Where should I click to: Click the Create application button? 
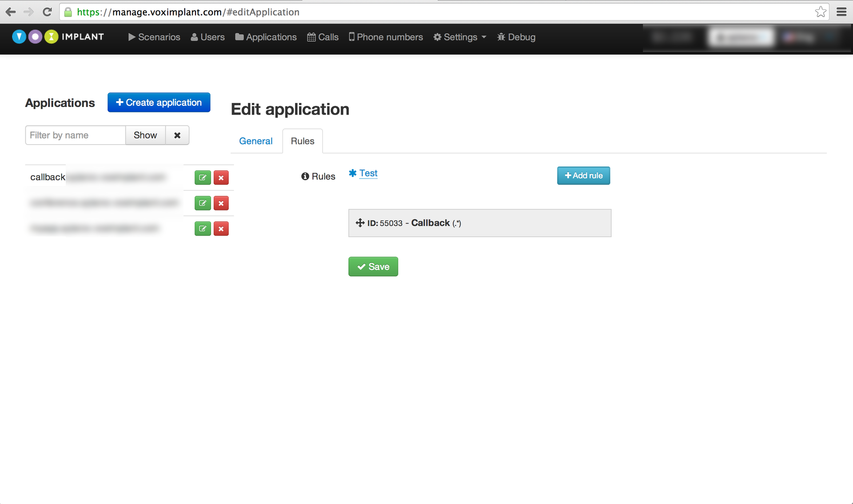pyautogui.click(x=159, y=103)
